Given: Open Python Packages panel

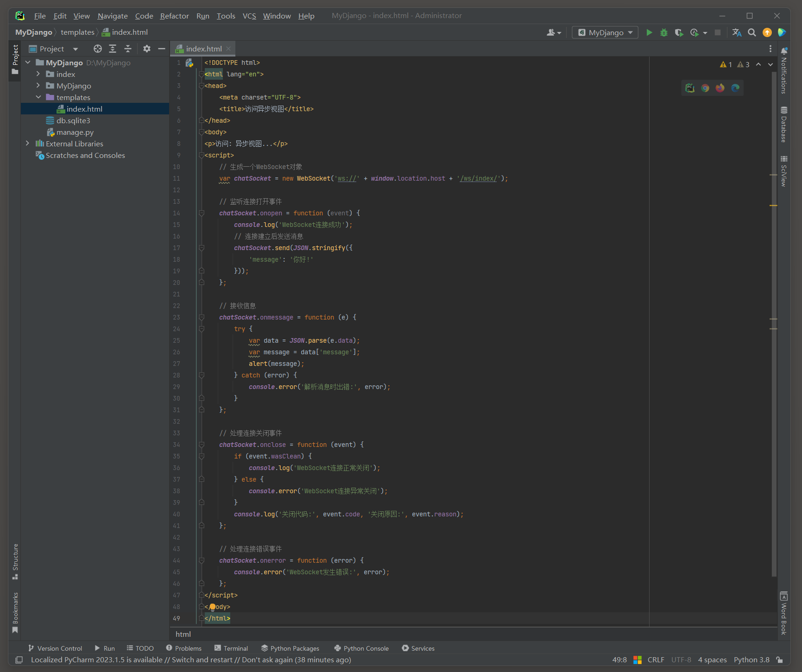Looking at the screenshot, I should 290,648.
